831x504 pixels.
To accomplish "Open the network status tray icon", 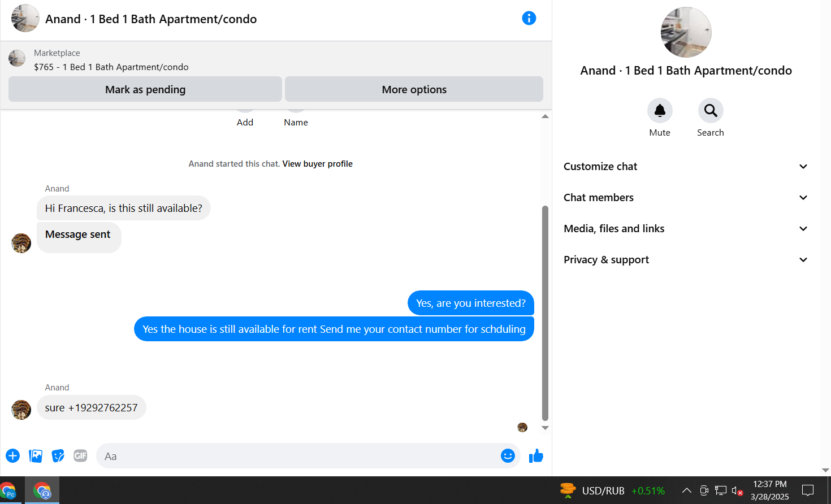I will coord(721,490).
